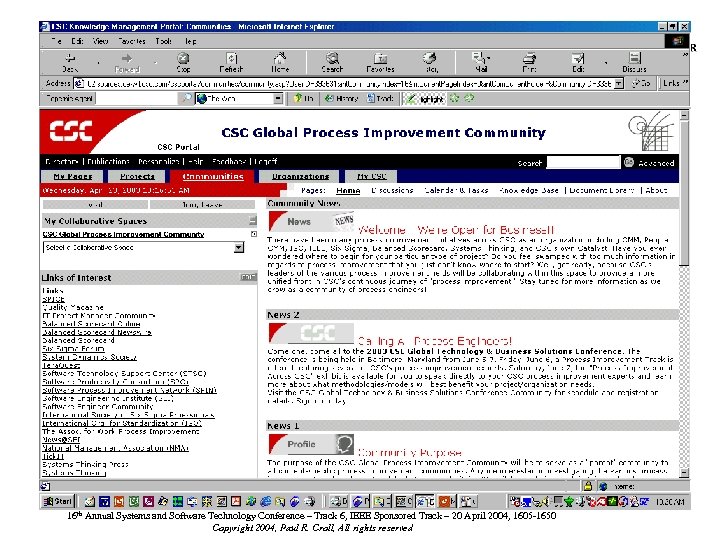Stop loading with the Stop icon
This screenshot has width=720, height=540.
click(183, 62)
